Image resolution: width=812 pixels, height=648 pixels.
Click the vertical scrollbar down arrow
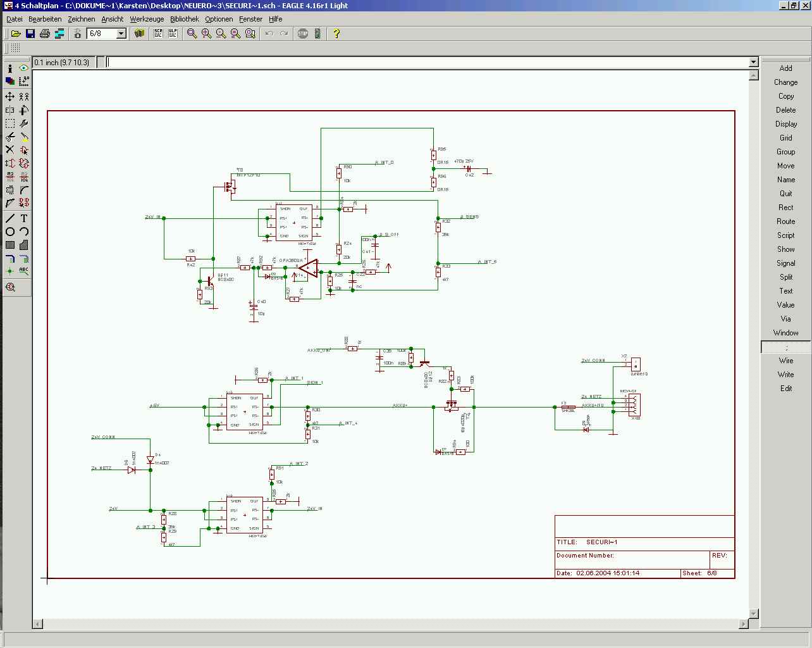point(753,613)
